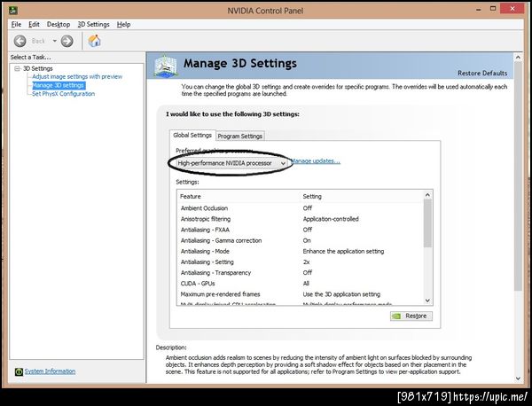
Task: Select the Antialiasing - Setting row
Action: point(301,262)
